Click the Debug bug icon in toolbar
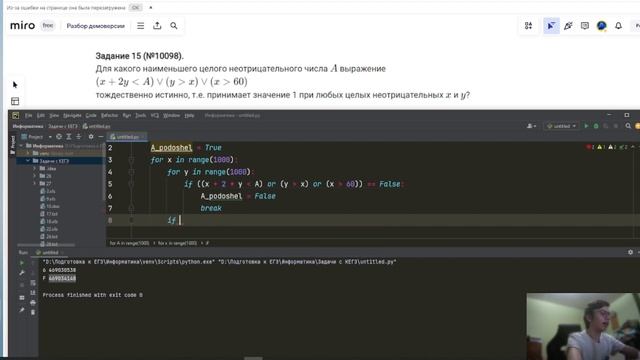 [596, 126]
